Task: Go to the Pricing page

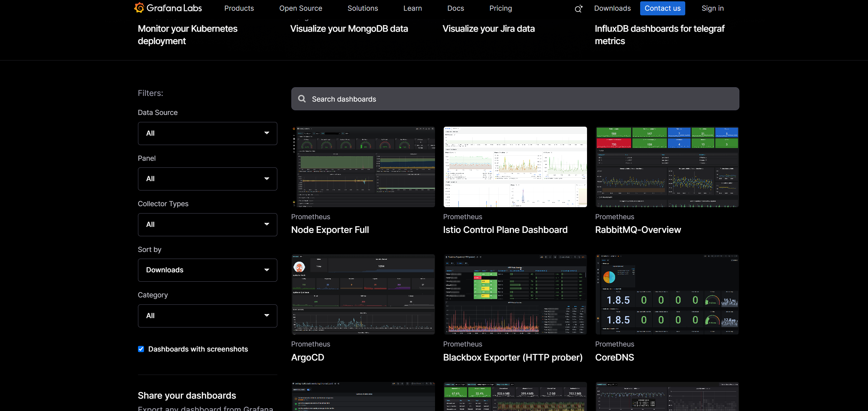Action: pos(500,8)
